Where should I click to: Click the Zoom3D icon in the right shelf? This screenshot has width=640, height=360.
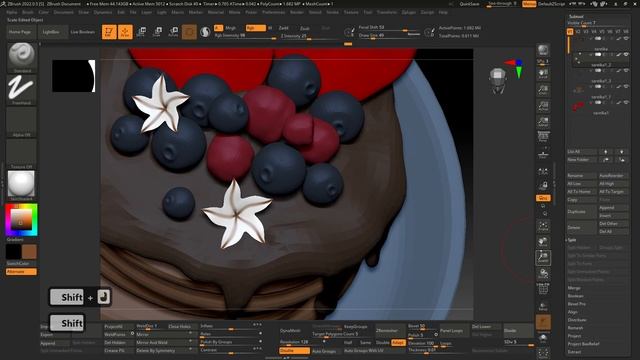(x=543, y=258)
